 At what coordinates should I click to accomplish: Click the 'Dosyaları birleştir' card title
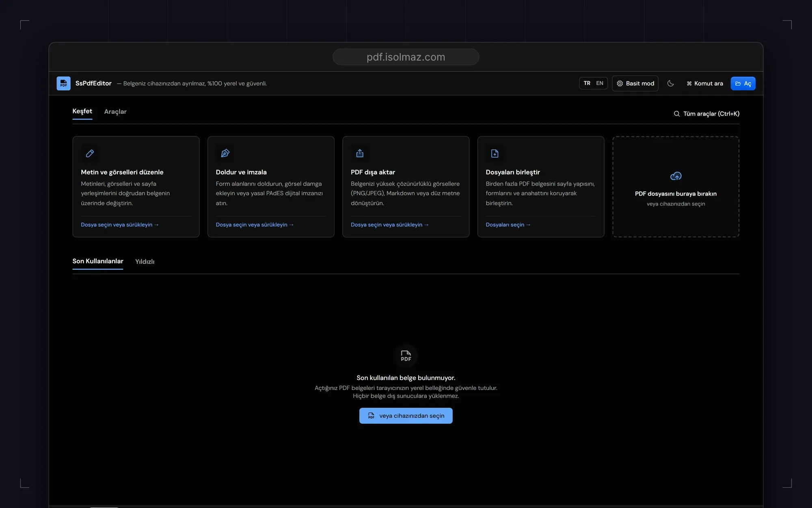[513, 172]
